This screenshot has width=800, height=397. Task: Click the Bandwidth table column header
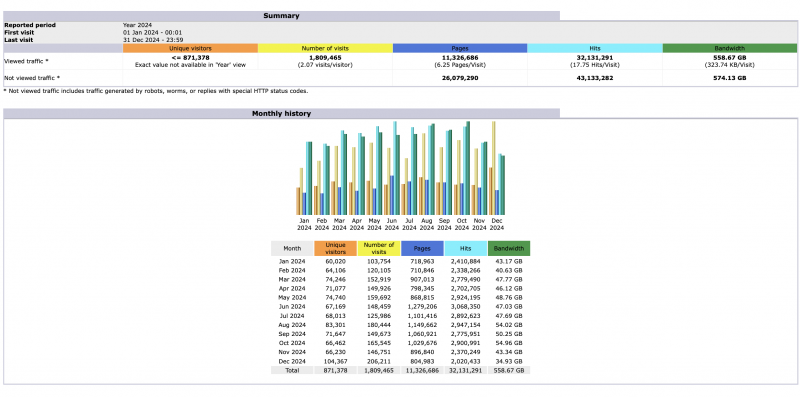pos(509,249)
